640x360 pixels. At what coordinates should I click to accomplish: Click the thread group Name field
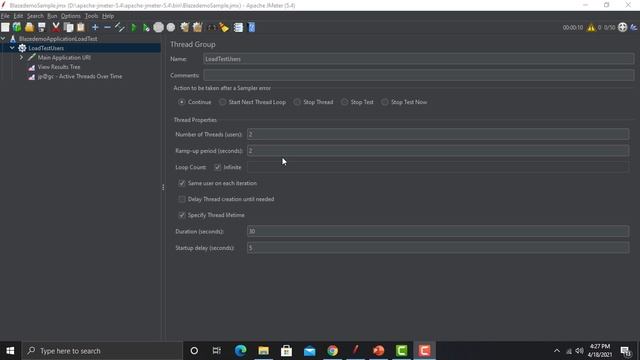coord(419,59)
